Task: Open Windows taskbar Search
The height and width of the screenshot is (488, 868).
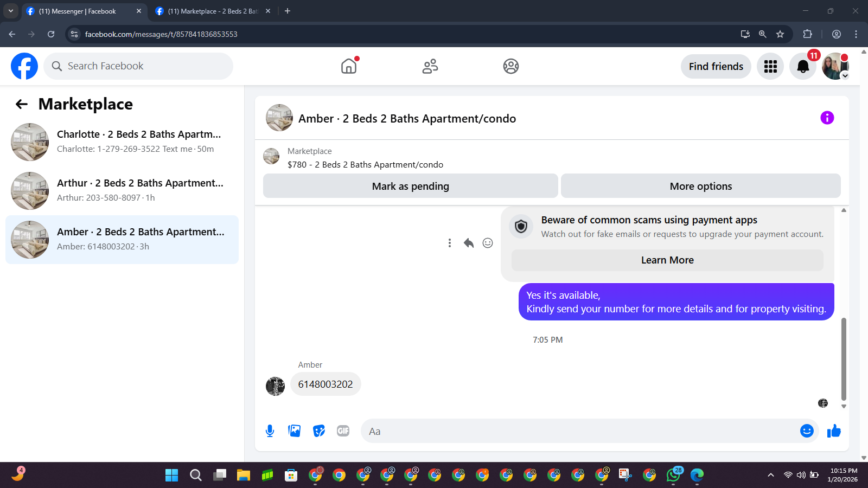Action: [196, 476]
